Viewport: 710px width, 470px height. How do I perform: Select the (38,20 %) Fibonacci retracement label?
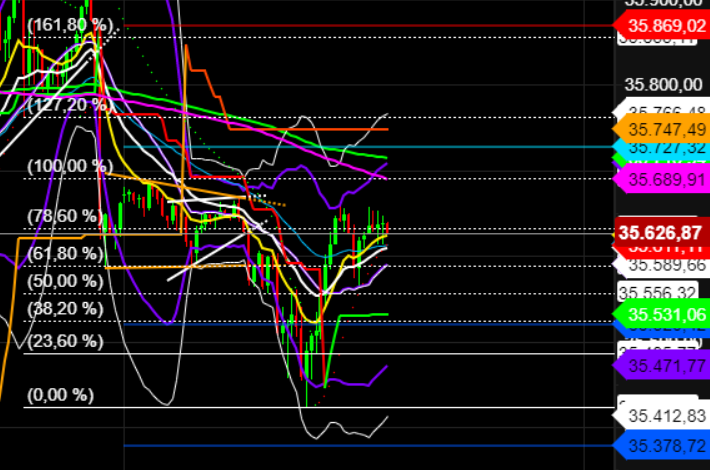(x=65, y=309)
